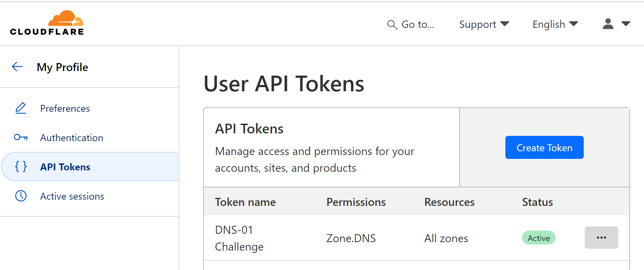The height and width of the screenshot is (270, 644).
Task: Click the API Tokens card heading
Action: coord(249,129)
